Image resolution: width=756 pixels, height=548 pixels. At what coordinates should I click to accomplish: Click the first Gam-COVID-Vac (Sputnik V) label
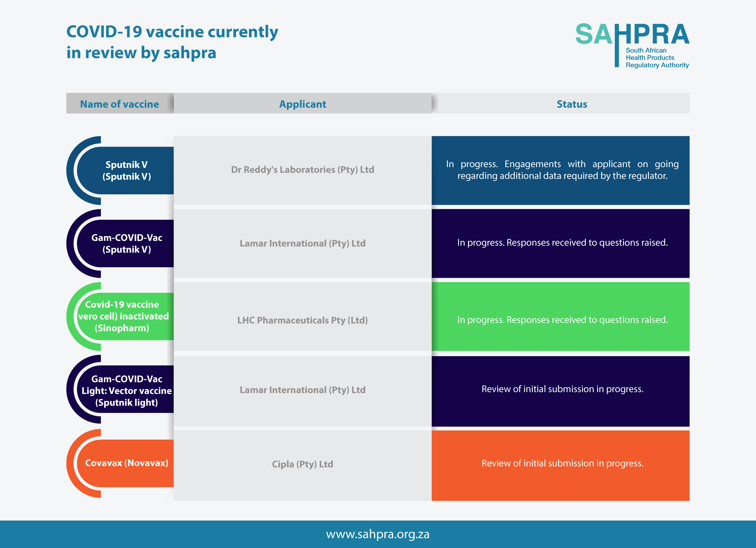(x=127, y=243)
